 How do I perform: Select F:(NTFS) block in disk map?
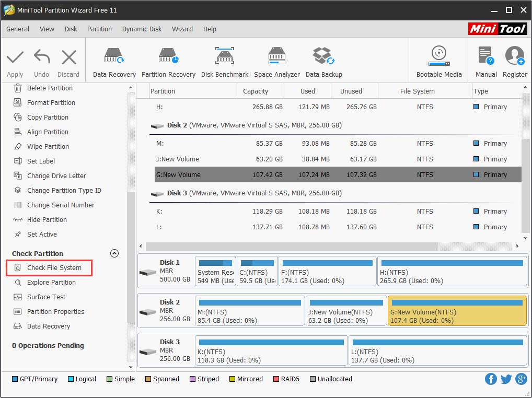(x=328, y=271)
